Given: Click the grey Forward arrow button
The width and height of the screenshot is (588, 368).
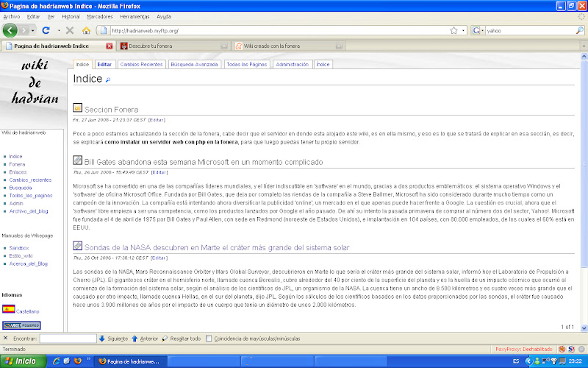Looking at the screenshot, I should pos(24,30).
